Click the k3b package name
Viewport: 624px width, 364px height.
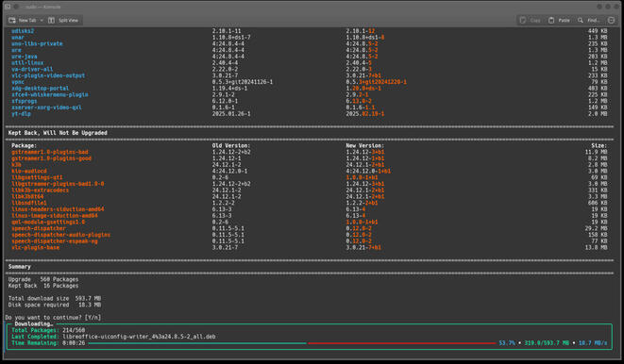click(x=16, y=164)
